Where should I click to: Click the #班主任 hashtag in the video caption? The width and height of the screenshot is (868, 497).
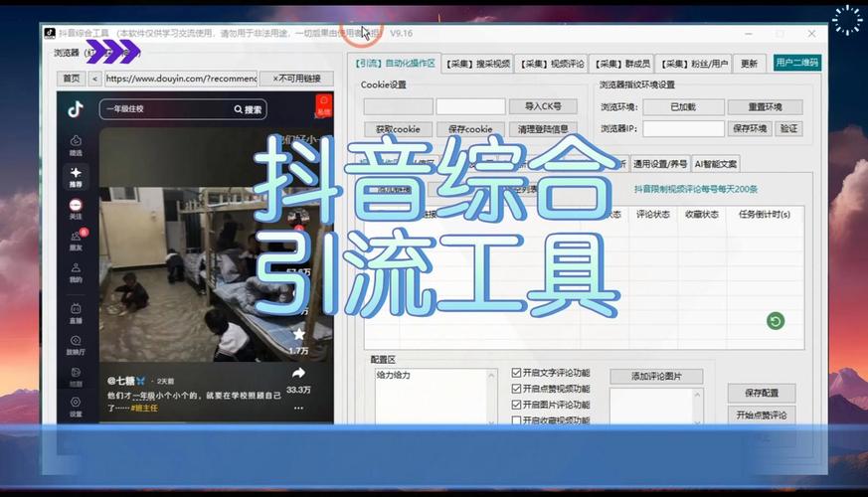(x=144, y=408)
